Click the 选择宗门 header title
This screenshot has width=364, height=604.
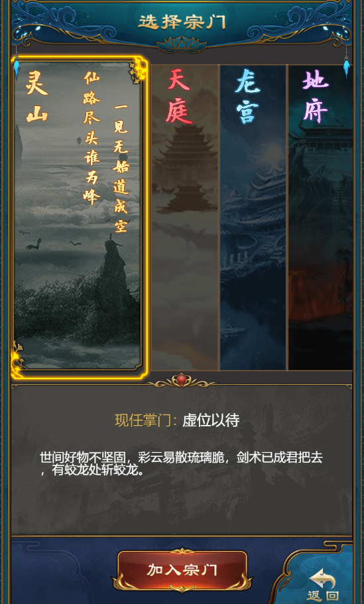click(x=182, y=22)
